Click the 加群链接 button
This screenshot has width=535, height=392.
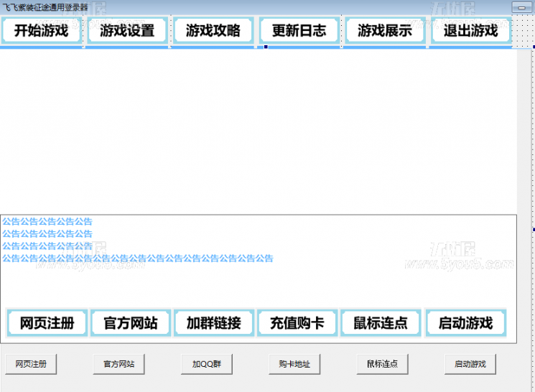point(214,323)
